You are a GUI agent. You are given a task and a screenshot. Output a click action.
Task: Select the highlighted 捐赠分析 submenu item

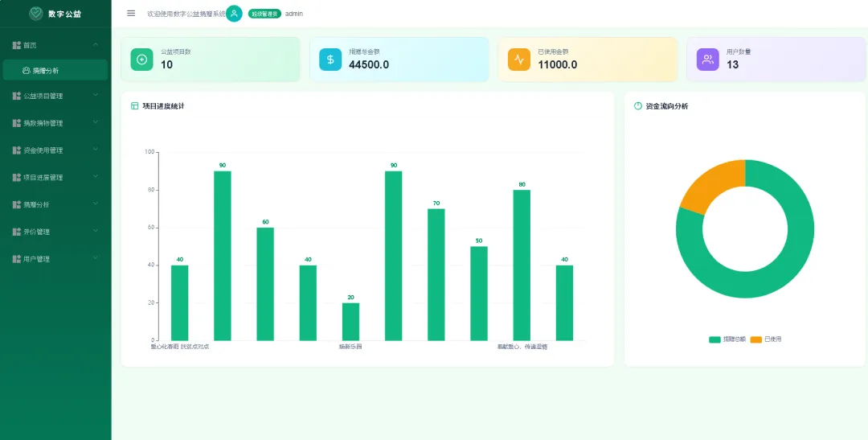(x=55, y=70)
